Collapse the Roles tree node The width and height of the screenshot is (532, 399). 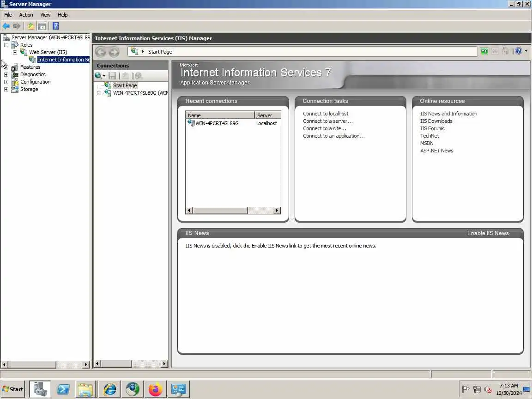[6, 45]
